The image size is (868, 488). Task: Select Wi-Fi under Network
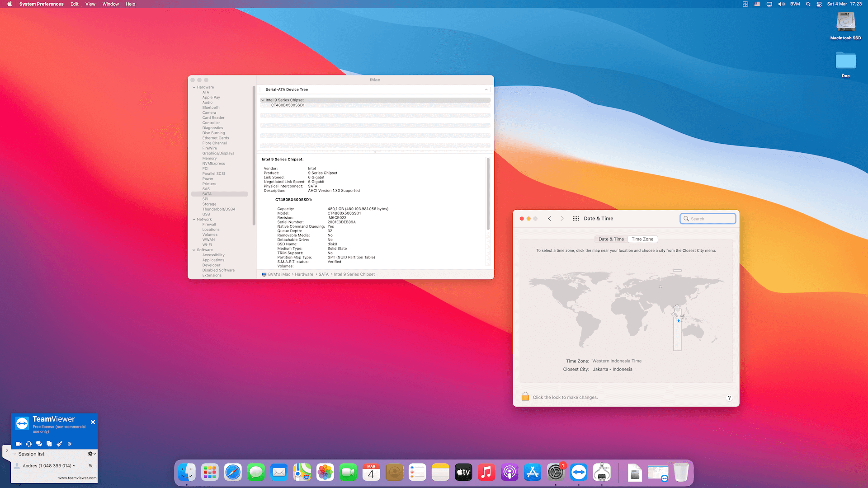click(x=207, y=245)
